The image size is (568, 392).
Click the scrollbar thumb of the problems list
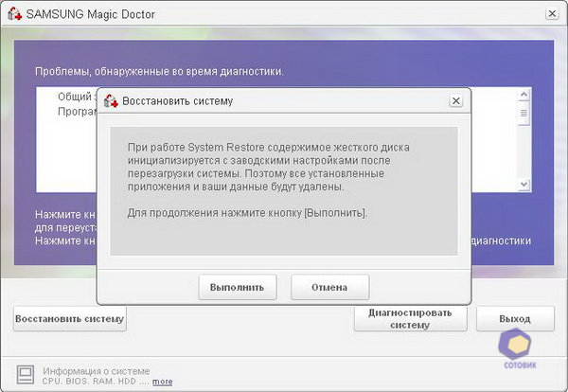[x=524, y=114]
